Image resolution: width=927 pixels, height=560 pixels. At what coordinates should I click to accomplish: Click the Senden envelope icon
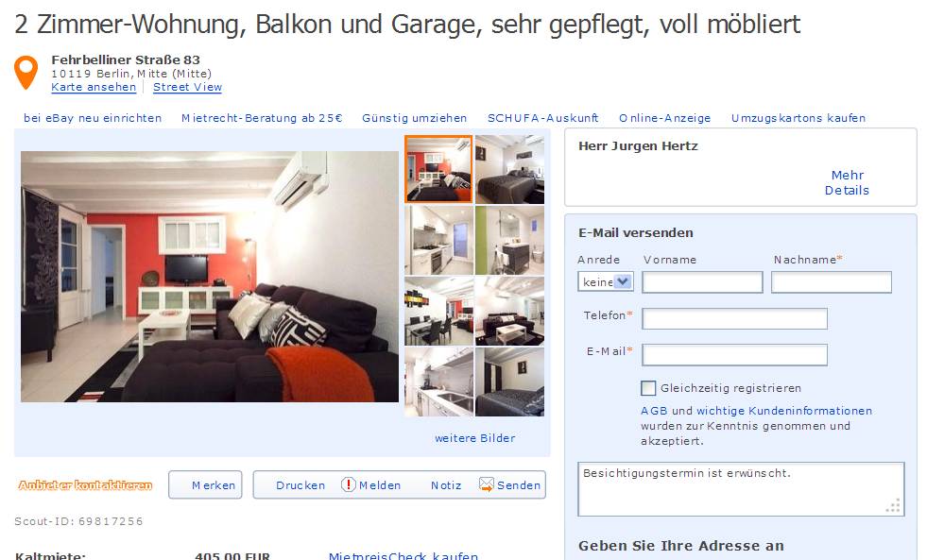486,485
